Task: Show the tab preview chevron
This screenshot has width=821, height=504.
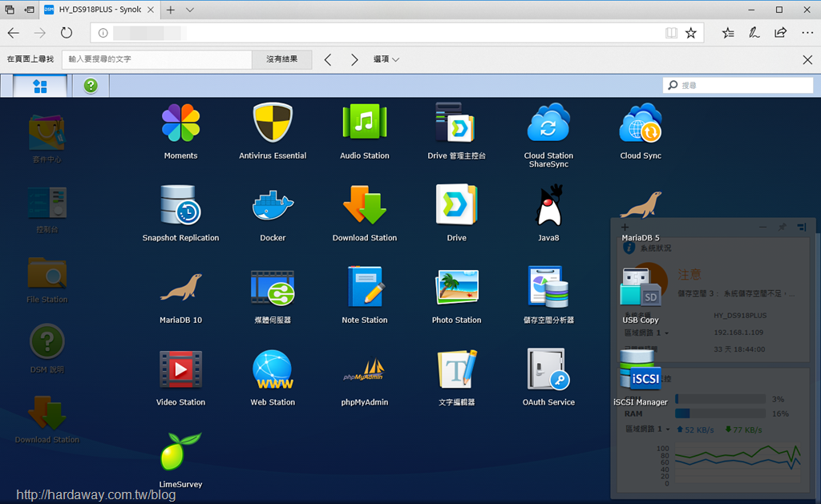Action: pos(190,10)
